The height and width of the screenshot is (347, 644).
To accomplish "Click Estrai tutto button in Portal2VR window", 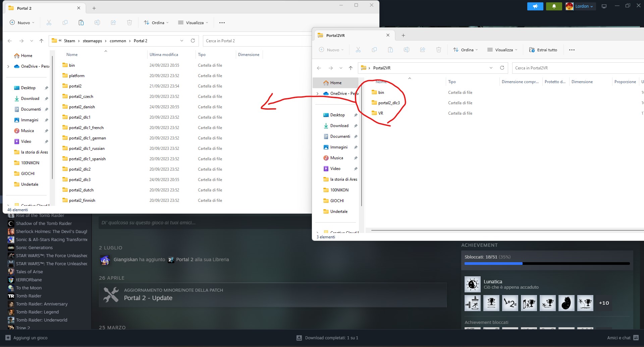I will 543,50.
